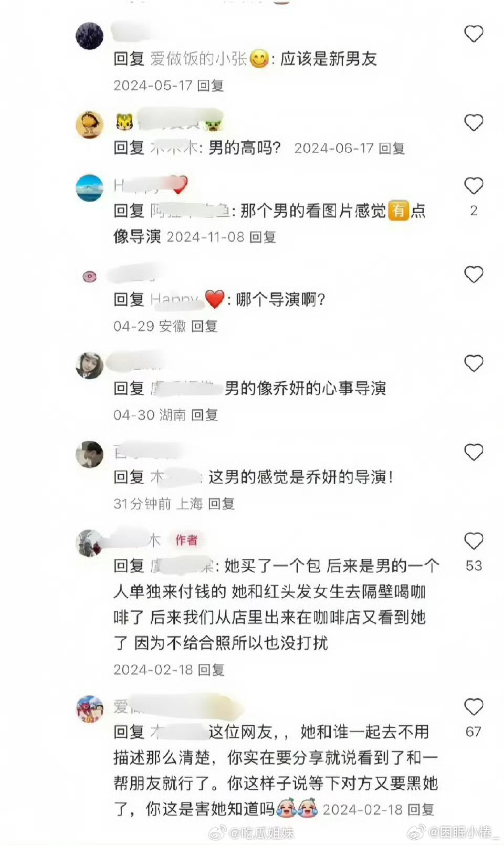The width and height of the screenshot is (504, 845).
Task: Reply to the 04-30 湖南 comment
Action: pyautogui.click(x=204, y=415)
